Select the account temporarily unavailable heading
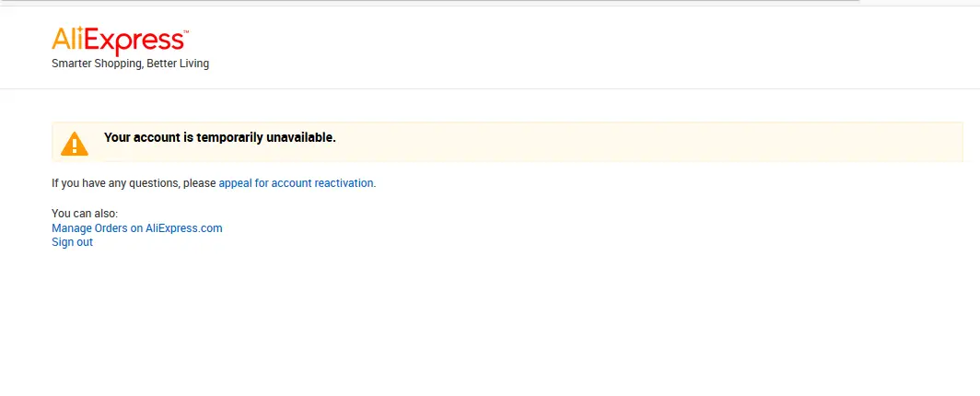Viewport: 980px width, 396px height. (220, 137)
